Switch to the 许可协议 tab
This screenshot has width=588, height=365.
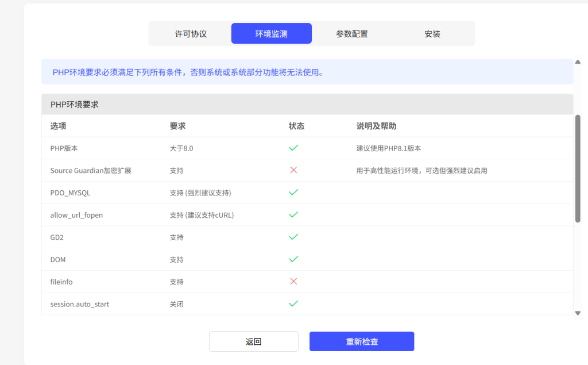pos(191,34)
